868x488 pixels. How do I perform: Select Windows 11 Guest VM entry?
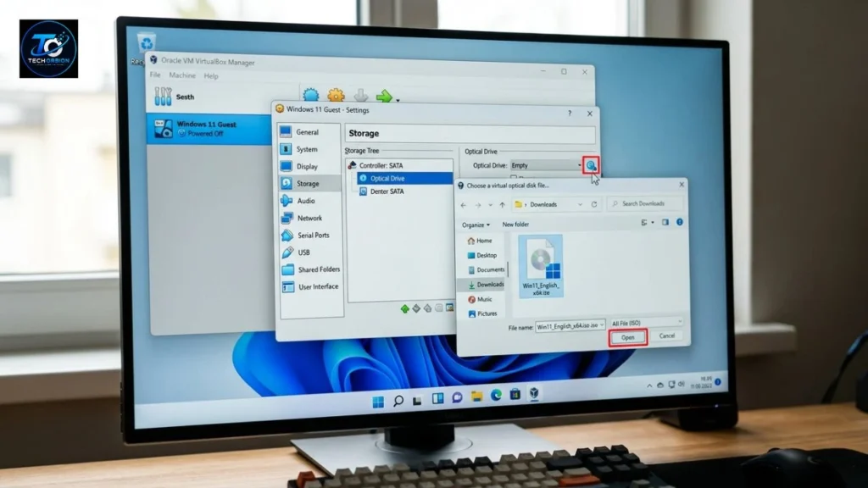click(x=209, y=129)
